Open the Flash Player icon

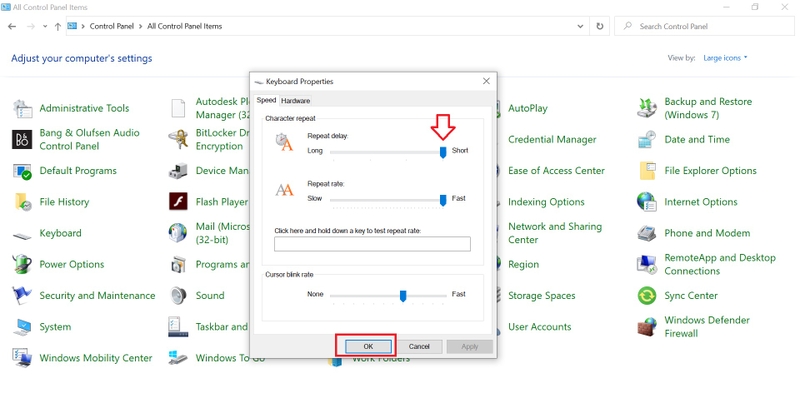tap(178, 202)
